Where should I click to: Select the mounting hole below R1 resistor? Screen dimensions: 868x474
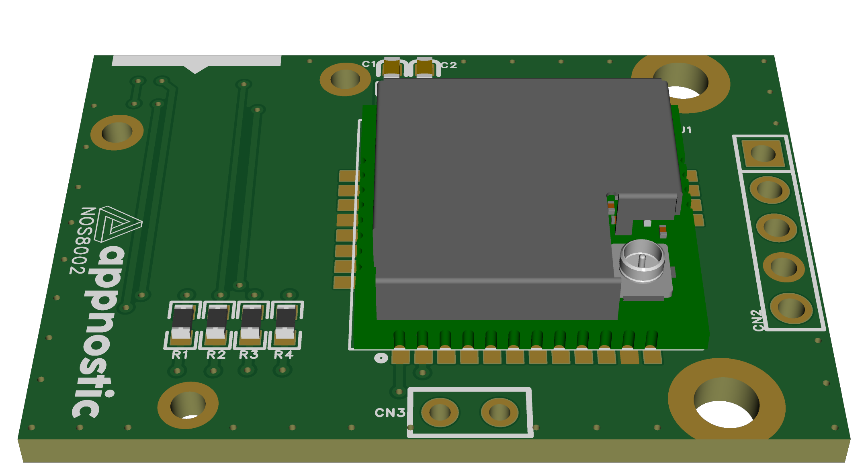click(188, 405)
